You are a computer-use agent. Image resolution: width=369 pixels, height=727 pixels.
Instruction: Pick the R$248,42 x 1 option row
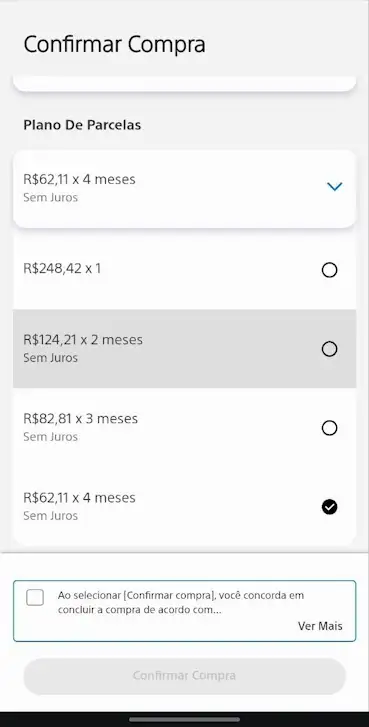184,270
